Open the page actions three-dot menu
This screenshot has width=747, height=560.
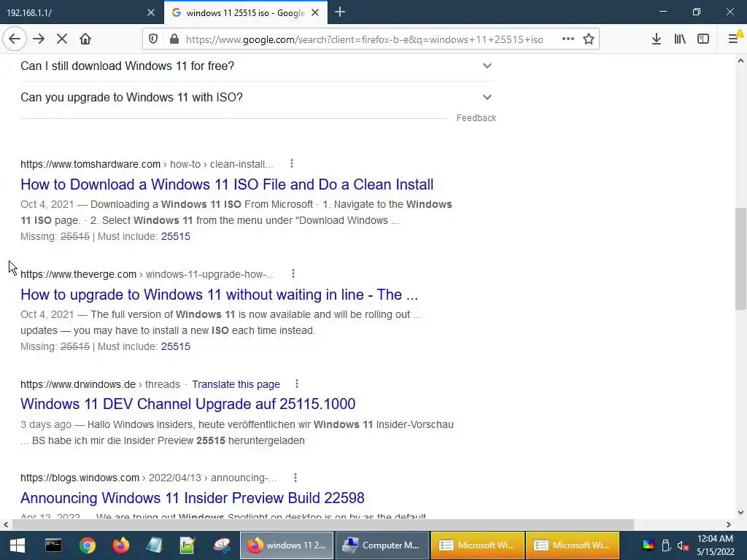[x=568, y=39]
